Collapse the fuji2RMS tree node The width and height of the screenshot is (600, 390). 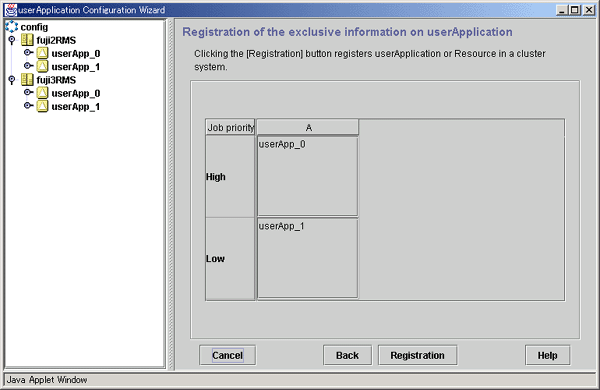(12, 40)
